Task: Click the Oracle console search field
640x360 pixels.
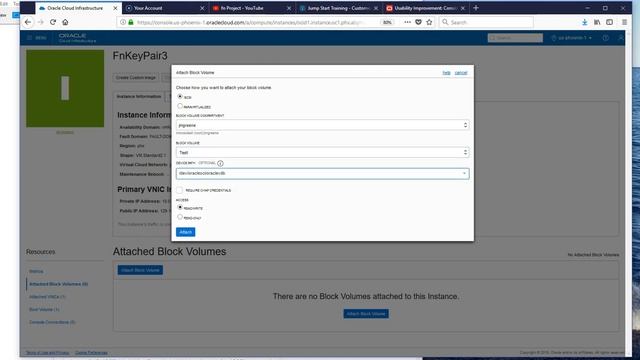Action: [x=515, y=38]
